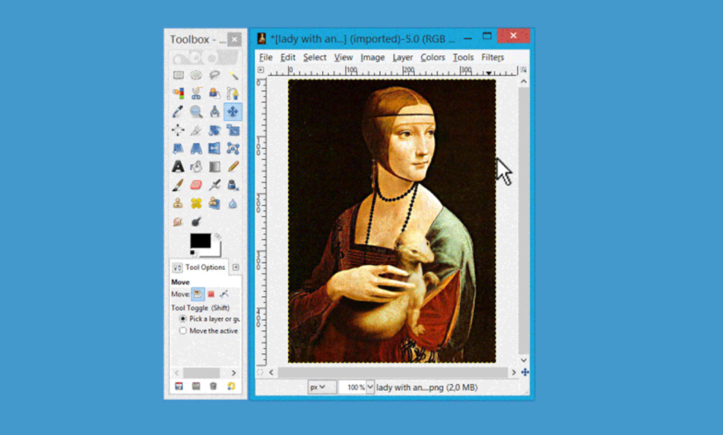Select the Zoom magnifier tool
The height and width of the screenshot is (435, 723).
point(196,112)
